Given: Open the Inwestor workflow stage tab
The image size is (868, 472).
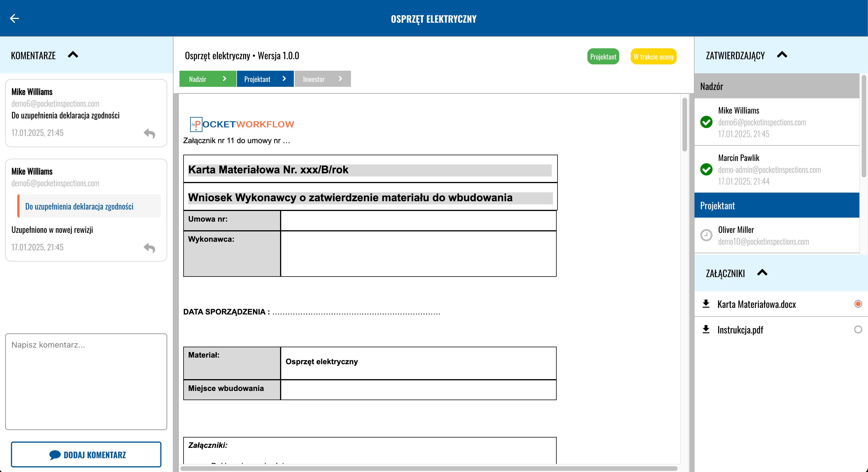Looking at the screenshot, I should point(323,79).
